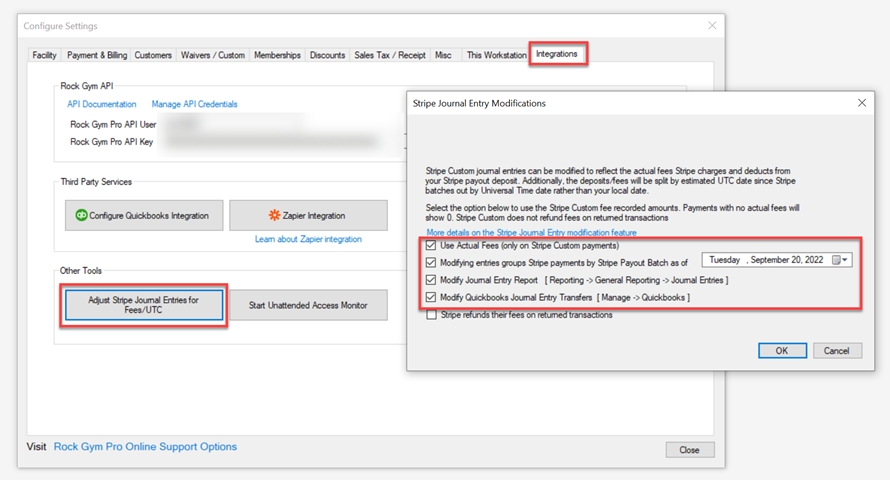The width and height of the screenshot is (890, 480).
Task: Click the Quickbooks logo icon
Action: click(81, 215)
